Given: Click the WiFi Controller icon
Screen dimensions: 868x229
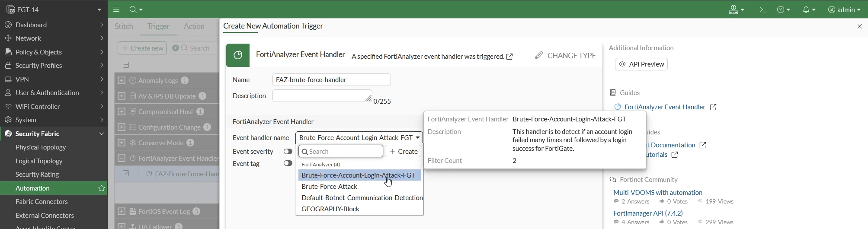Looking at the screenshot, I should 8,106.
